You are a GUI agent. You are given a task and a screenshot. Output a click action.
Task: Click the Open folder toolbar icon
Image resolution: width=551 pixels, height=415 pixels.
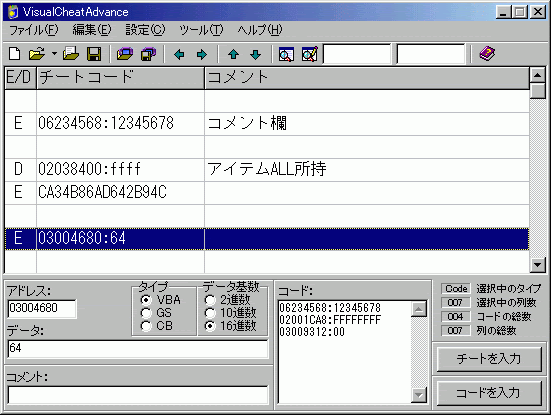(37, 54)
